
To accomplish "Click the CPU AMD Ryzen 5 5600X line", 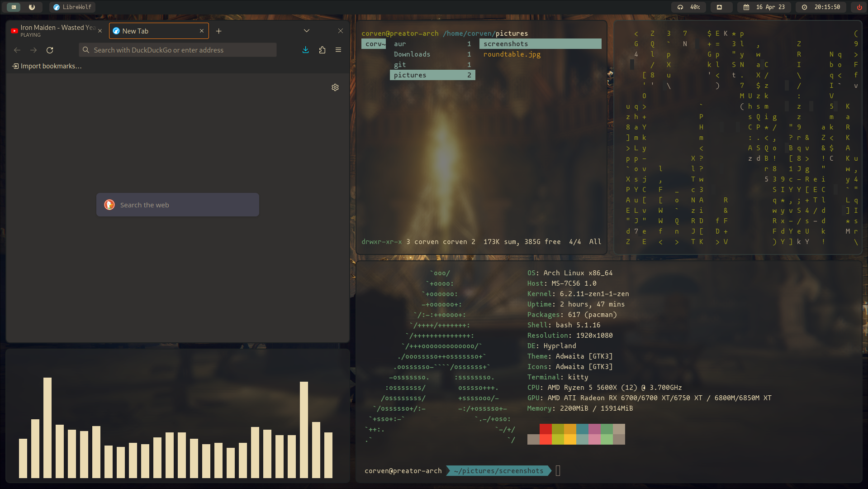I will pos(604,388).
